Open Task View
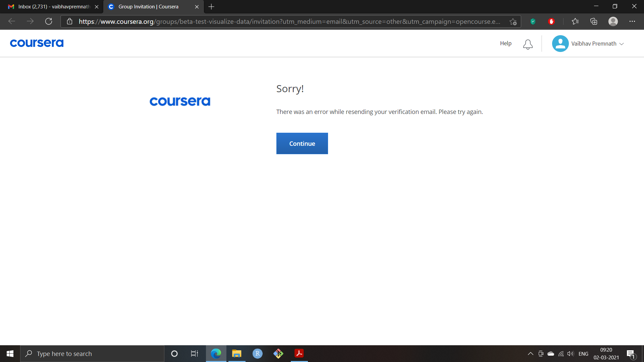Viewport: 644px width, 362px height. (x=195, y=354)
